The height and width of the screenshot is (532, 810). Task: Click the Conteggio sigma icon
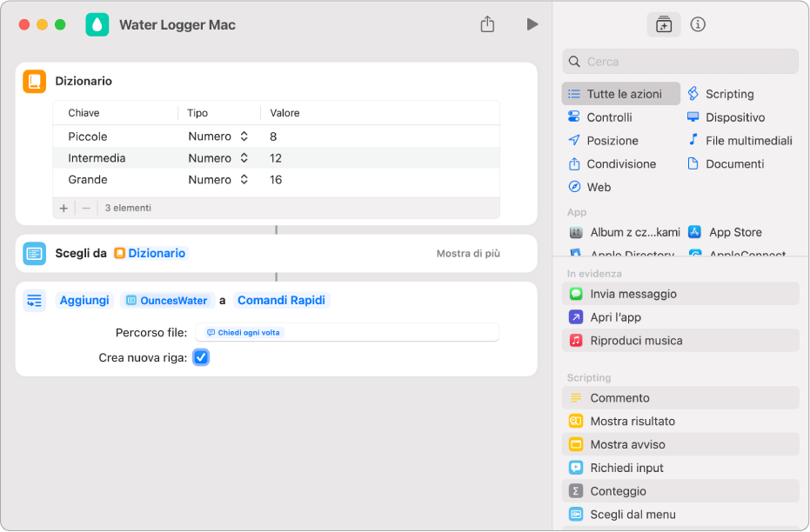pyautogui.click(x=576, y=491)
